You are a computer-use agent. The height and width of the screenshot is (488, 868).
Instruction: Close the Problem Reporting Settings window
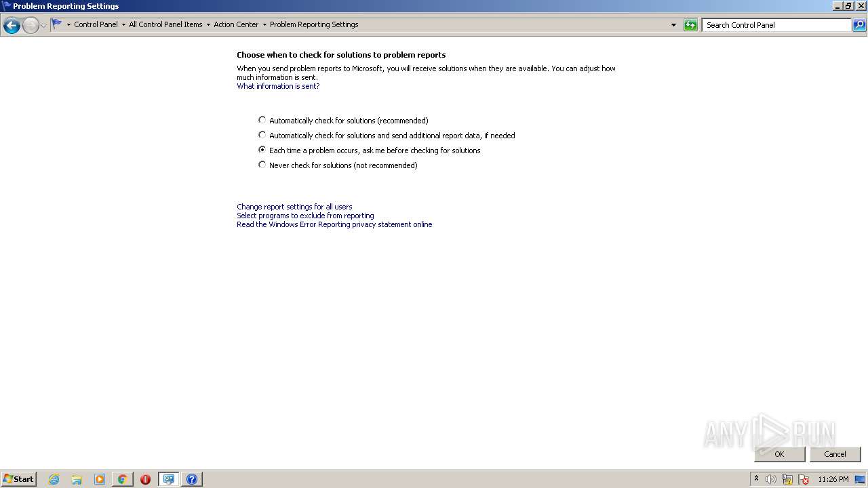(861, 5)
